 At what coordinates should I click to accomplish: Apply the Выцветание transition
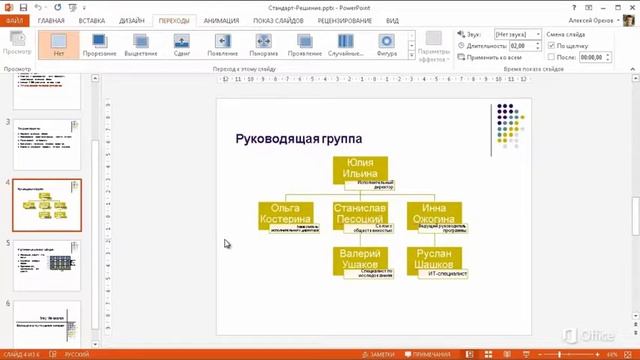(x=141, y=45)
